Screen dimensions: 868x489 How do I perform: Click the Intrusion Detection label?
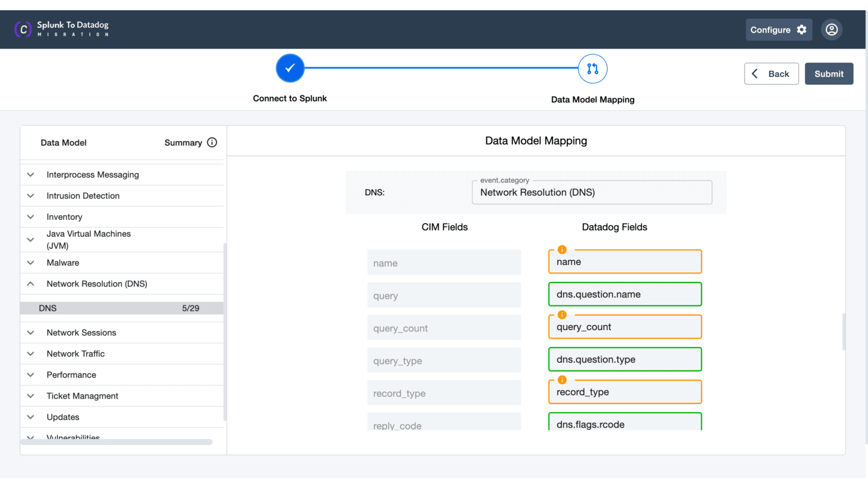coord(83,196)
